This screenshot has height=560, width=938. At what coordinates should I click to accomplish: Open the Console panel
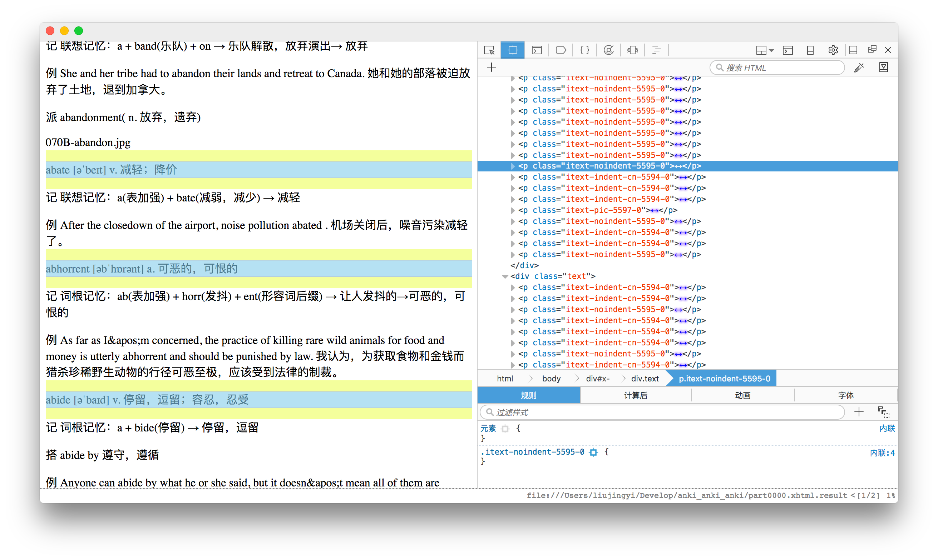537,50
